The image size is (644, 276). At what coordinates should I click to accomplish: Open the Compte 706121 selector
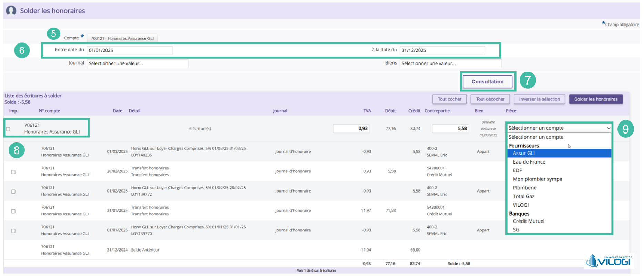[x=122, y=38]
